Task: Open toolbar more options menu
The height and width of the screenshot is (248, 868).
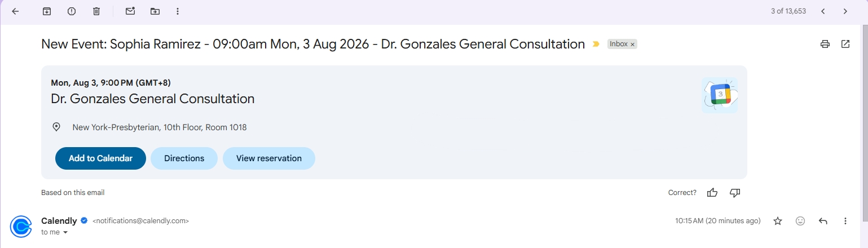Action: tap(178, 11)
